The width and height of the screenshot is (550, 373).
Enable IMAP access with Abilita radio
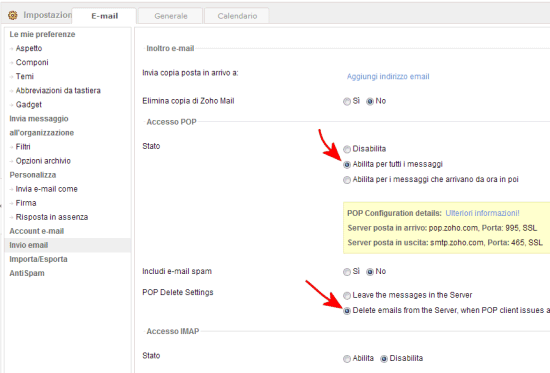tap(347, 359)
